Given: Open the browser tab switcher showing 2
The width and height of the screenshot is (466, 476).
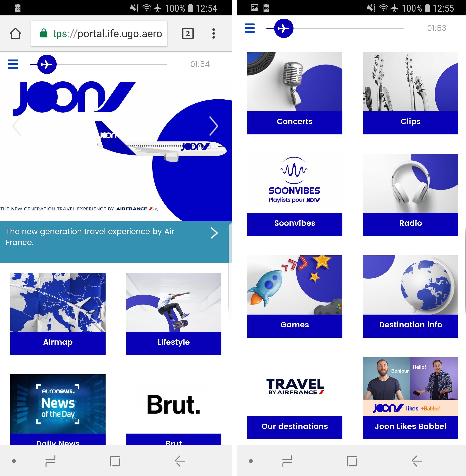Looking at the screenshot, I should pyautogui.click(x=188, y=33).
